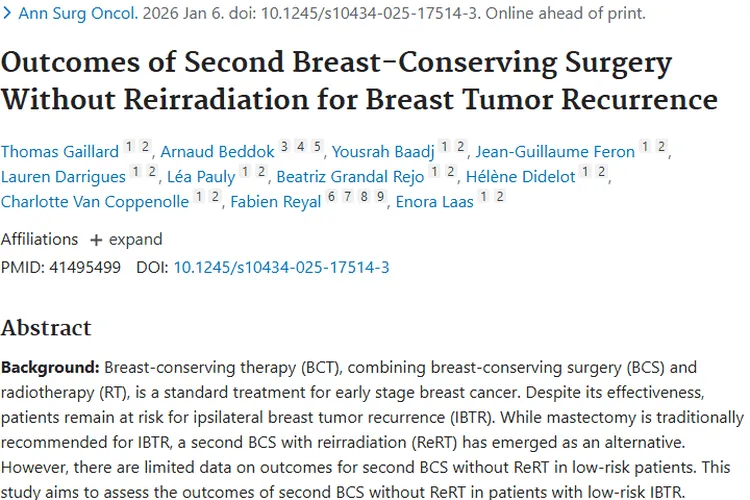
Task: View author Fabien Reyal
Action: coord(277,202)
